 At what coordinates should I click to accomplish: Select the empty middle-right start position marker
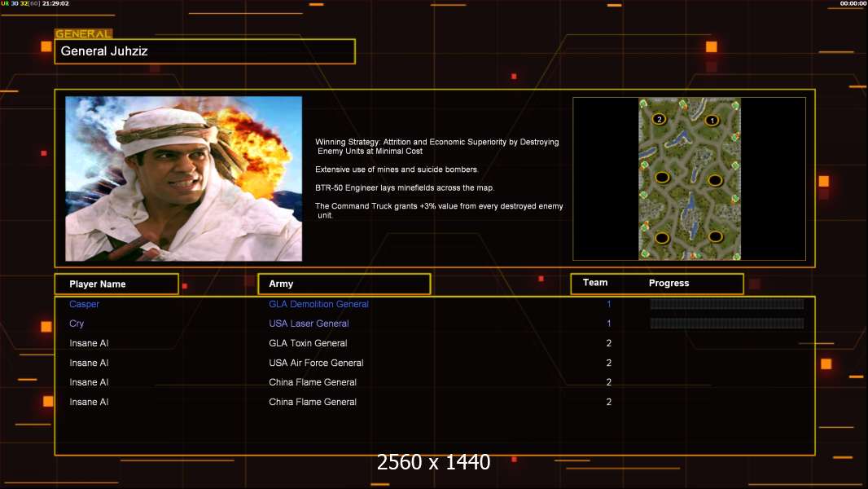point(715,180)
